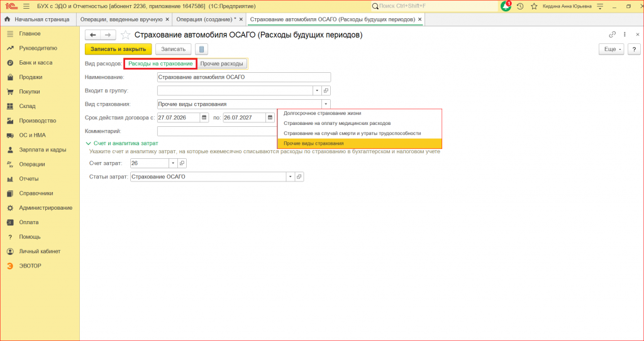Open the Счет затрат dropdown arrow
The width and height of the screenshot is (644, 341).
point(173,163)
